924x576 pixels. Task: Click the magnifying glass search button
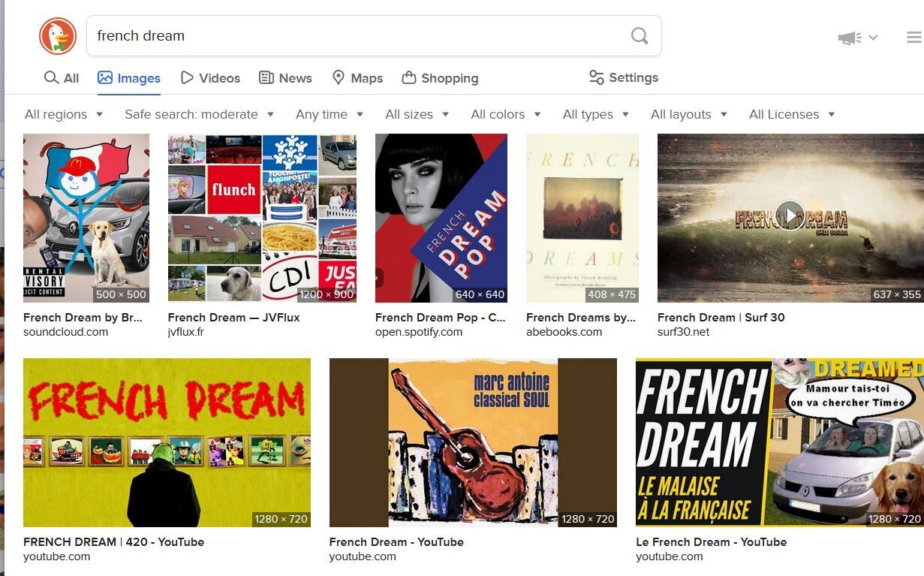640,35
